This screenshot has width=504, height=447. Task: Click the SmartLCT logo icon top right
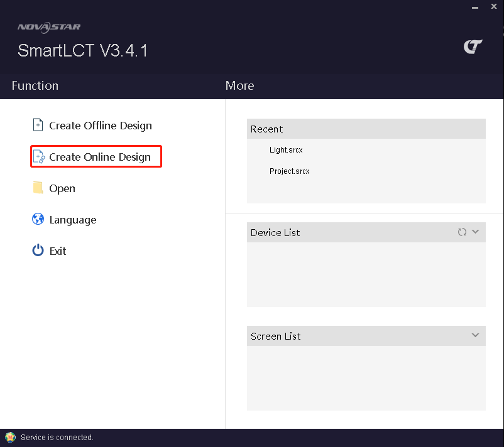point(473,47)
